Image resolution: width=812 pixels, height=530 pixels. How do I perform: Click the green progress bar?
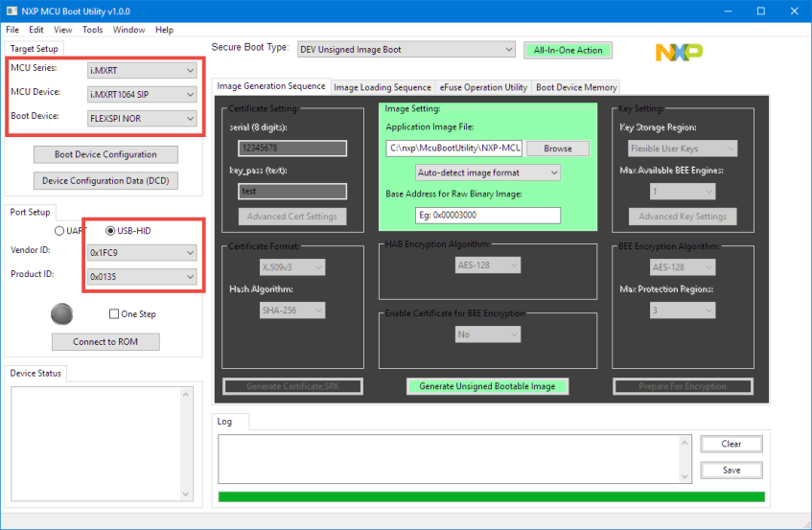coord(492,496)
